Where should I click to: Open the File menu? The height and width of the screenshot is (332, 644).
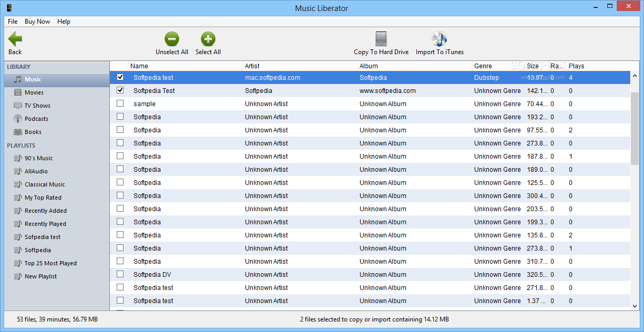[x=13, y=22]
